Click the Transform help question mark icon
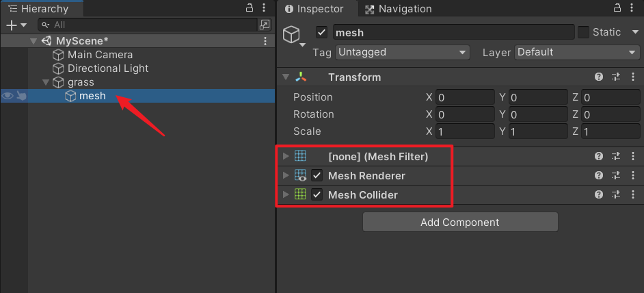The height and width of the screenshot is (293, 644). point(599,77)
